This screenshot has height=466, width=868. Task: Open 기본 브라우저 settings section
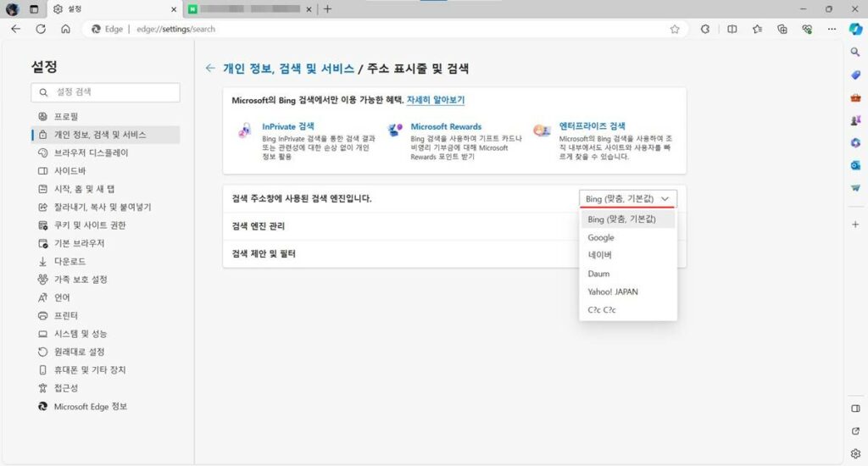[x=106, y=243]
